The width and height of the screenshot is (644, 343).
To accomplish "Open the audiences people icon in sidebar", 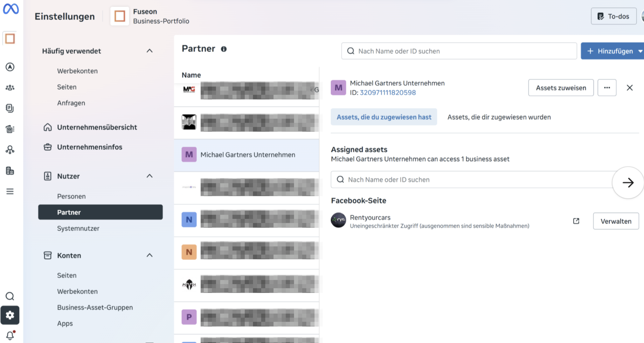I will pyautogui.click(x=10, y=87).
